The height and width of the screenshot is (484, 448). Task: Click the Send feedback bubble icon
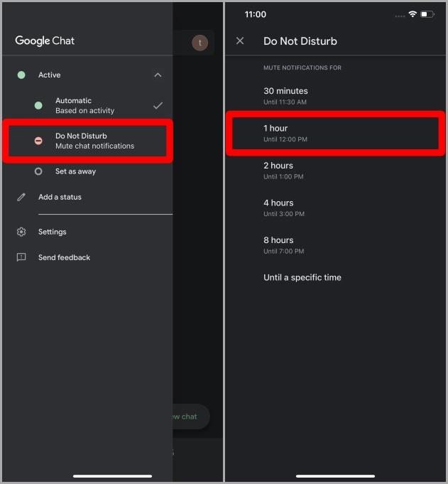click(x=21, y=257)
